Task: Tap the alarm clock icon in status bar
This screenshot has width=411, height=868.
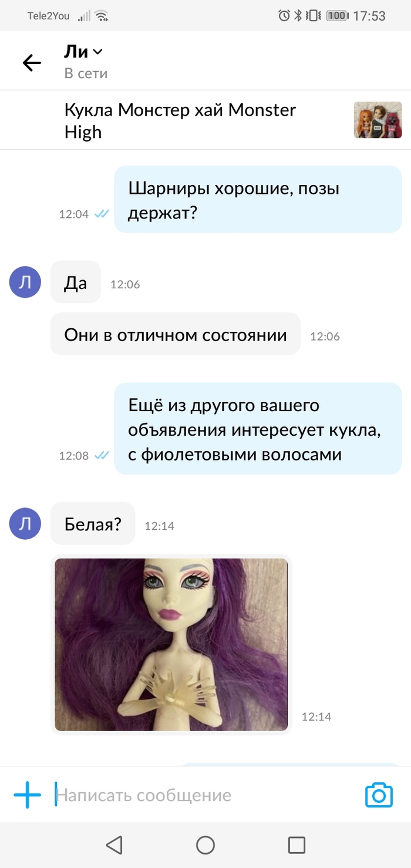Action: (x=284, y=16)
